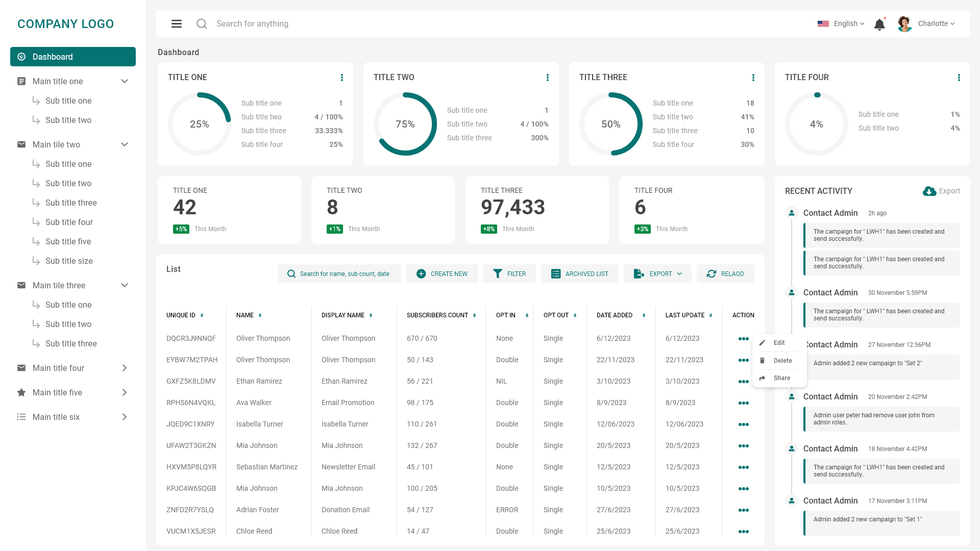Open the Charlotte user dropdown

(936, 23)
